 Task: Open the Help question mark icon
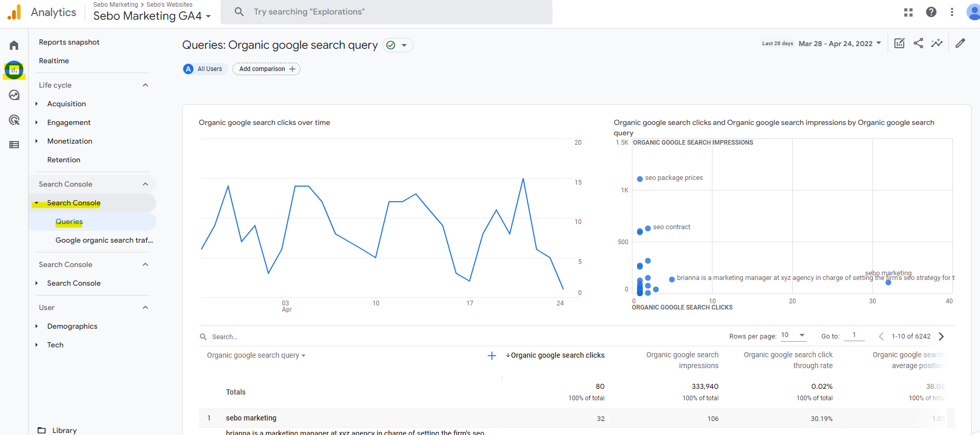click(x=931, y=12)
